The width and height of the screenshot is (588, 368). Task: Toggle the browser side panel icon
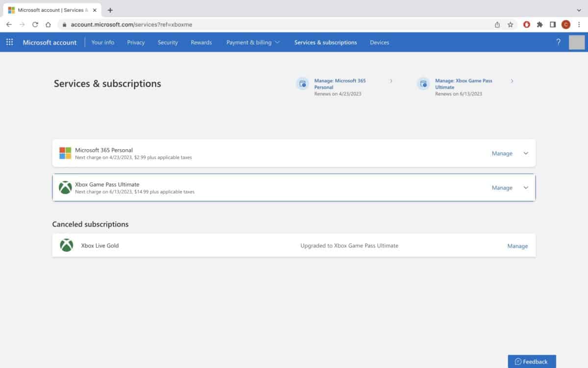pos(553,24)
